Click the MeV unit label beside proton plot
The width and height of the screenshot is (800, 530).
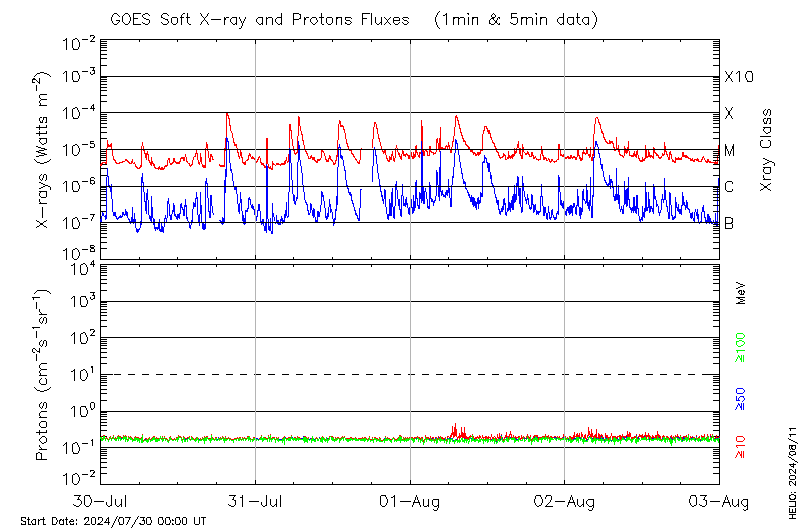coord(741,293)
